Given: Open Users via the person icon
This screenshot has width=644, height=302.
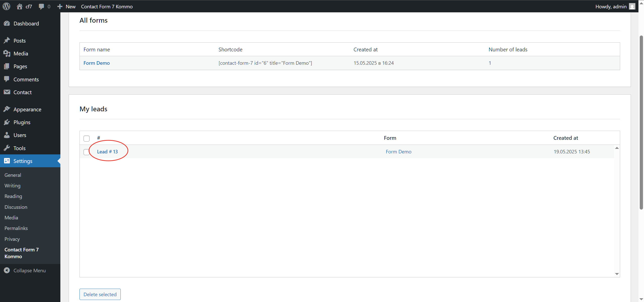Looking at the screenshot, I should tap(7, 135).
